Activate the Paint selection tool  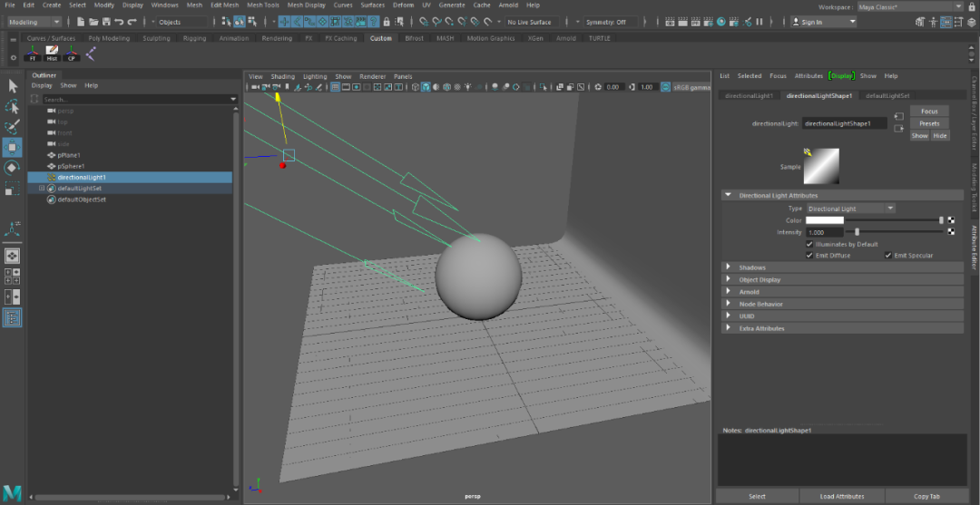point(13,127)
